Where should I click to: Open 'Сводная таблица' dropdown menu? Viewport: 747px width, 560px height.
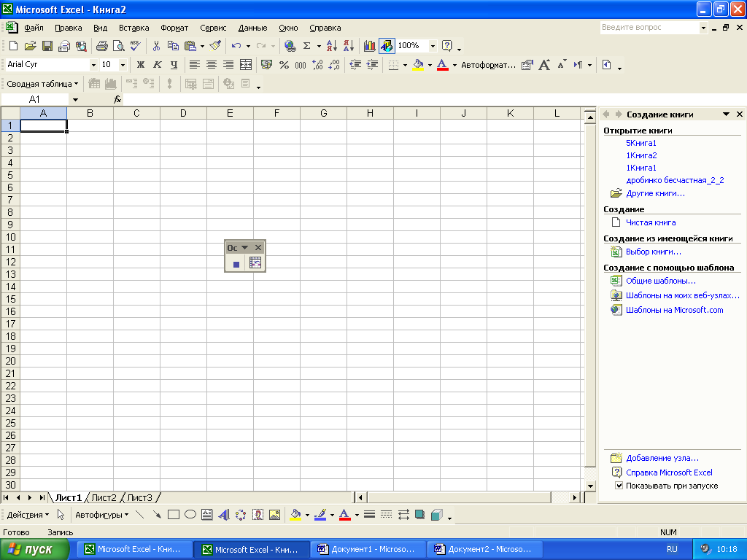pos(42,84)
